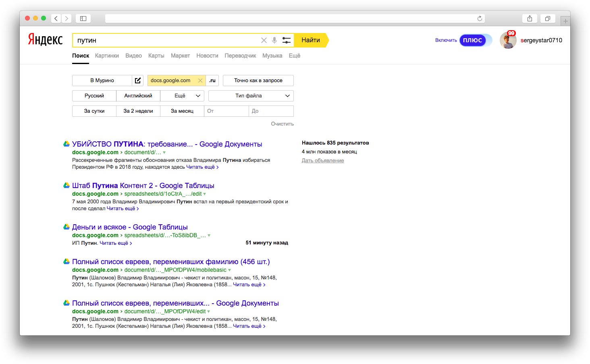Expand URL arrow after _MPOfDPW4/edit link
The width and height of the screenshot is (590, 364).
point(208,312)
